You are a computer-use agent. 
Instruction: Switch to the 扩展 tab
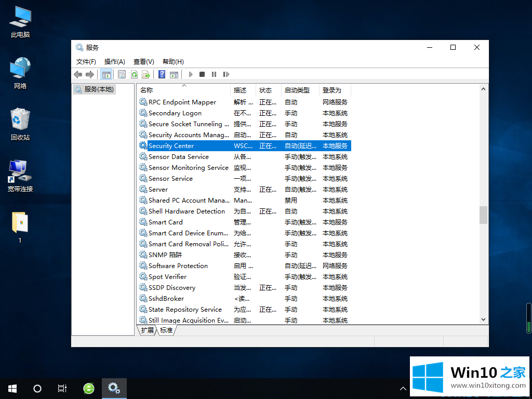point(147,330)
